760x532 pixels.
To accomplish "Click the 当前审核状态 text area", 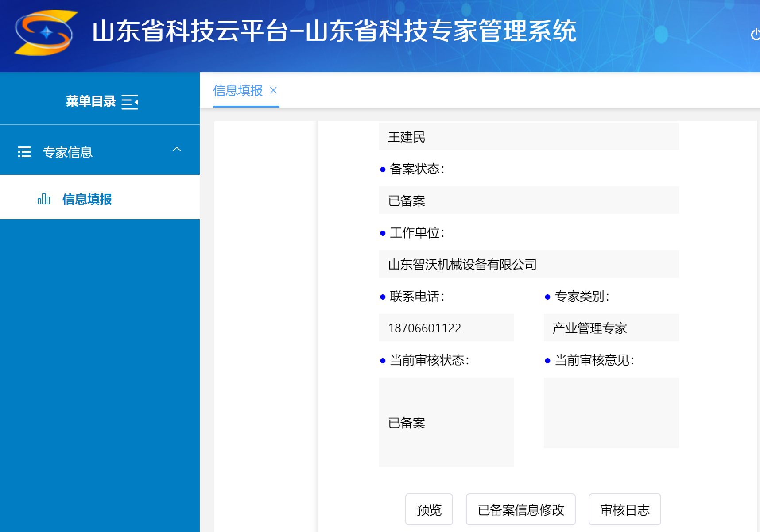I will pyautogui.click(x=446, y=422).
